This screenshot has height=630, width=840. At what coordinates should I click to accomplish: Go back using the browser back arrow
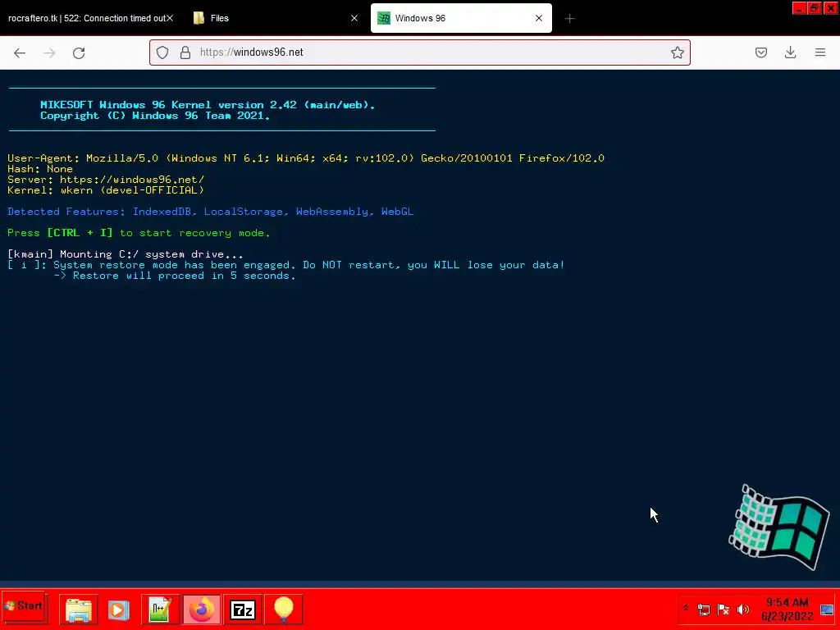pos(20,52)
